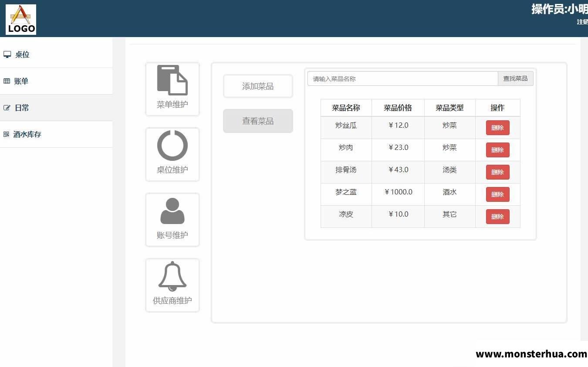Click the LOGO image in header
Viewport: 588px width, 367px height.
(x=21, y=20)
